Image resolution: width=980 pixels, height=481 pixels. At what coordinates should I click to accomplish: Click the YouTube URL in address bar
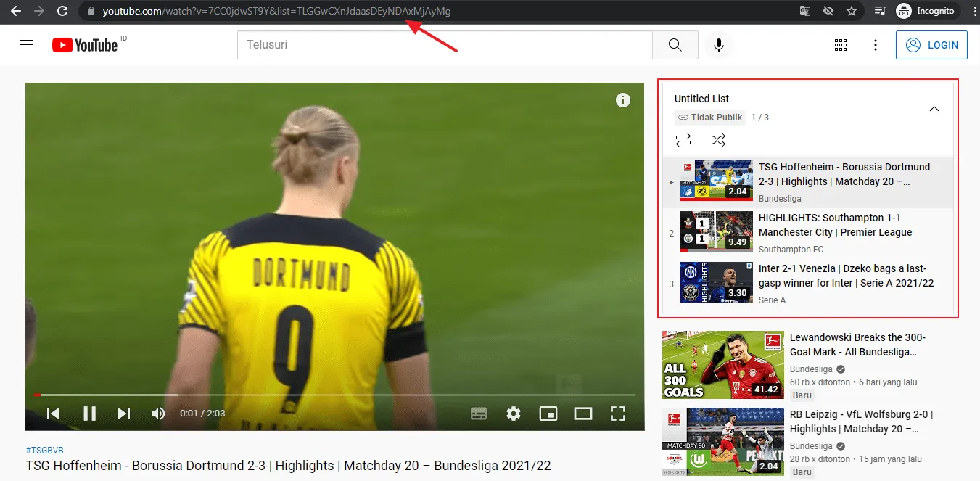[x=276, y=11]
